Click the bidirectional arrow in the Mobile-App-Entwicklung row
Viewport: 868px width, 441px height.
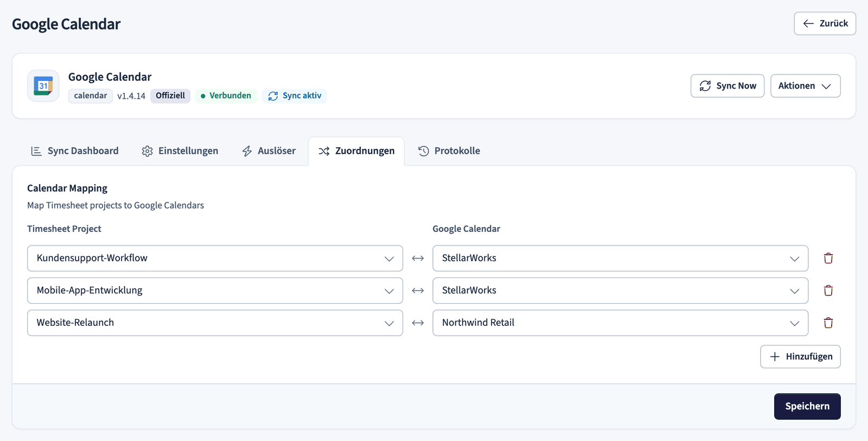pos(418,291)
